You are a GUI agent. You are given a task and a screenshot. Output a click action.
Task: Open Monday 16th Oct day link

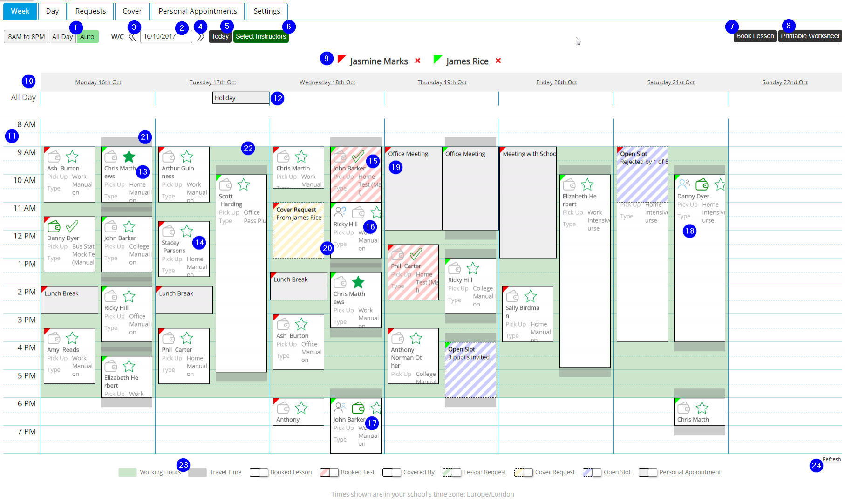[x=98, y=82]
